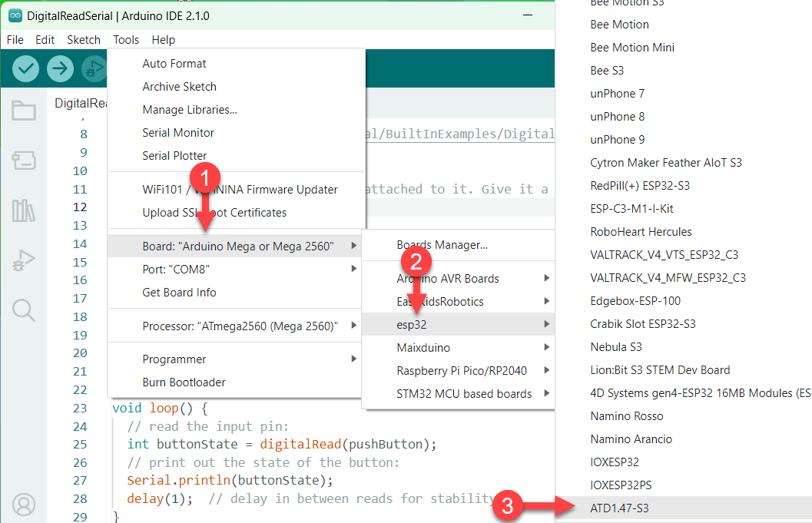Open the Sketch menu
The image size is (812, 523).
pyautogui.click(x=84, y=40)
